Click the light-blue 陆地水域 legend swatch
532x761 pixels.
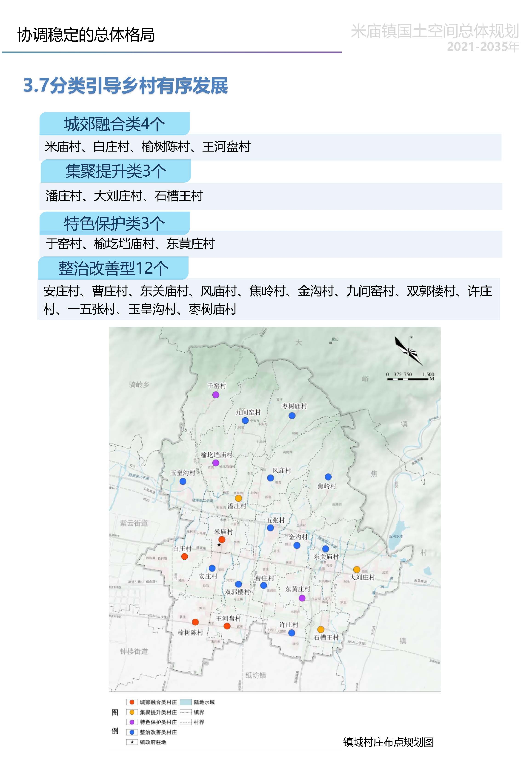[186, 702]
